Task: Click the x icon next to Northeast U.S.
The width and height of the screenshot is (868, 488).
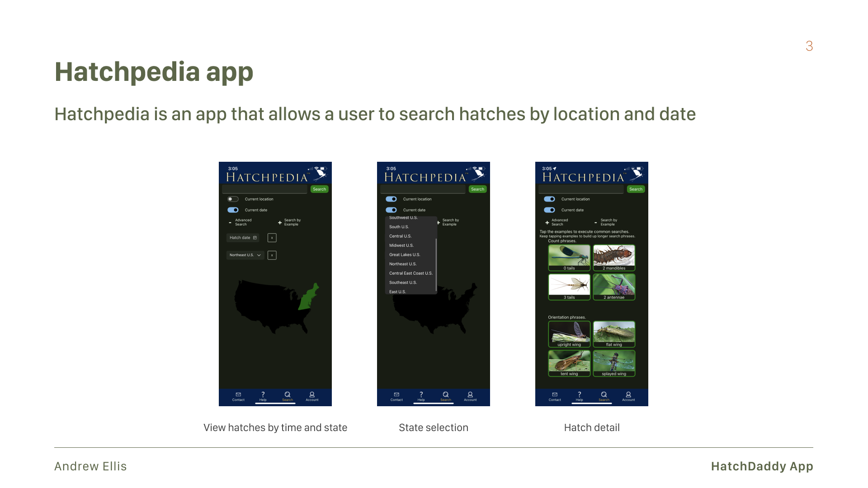Action: pos(272,255)
